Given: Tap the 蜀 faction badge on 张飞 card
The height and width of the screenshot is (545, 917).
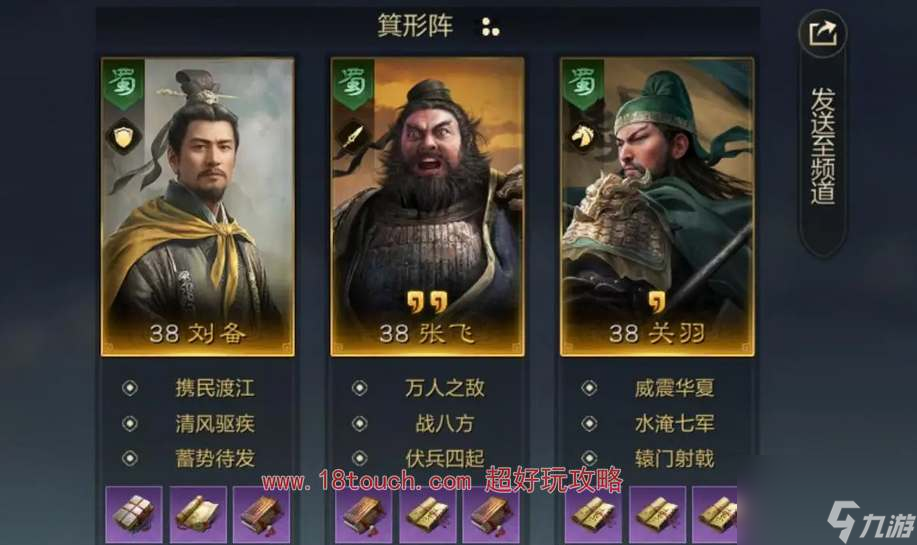Looking at the screenshot, I should tap(353, 83).
